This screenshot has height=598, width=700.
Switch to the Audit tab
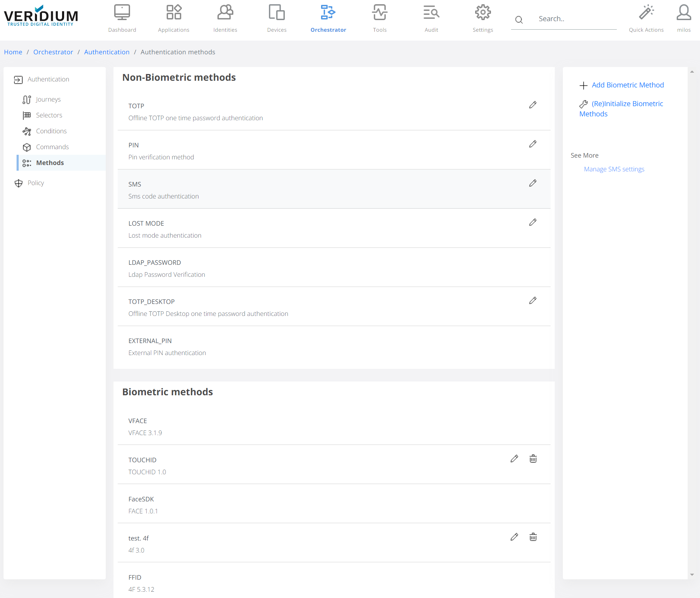[x=431, y=18]
